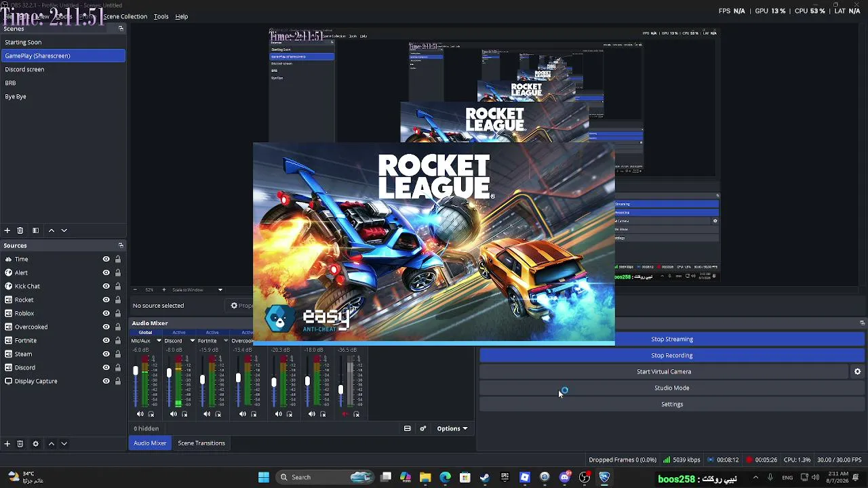Image resolution: width=868 pixels, height=488 pixels.
Task: Show hidden system tray icons
Action: tap(755, 477)
